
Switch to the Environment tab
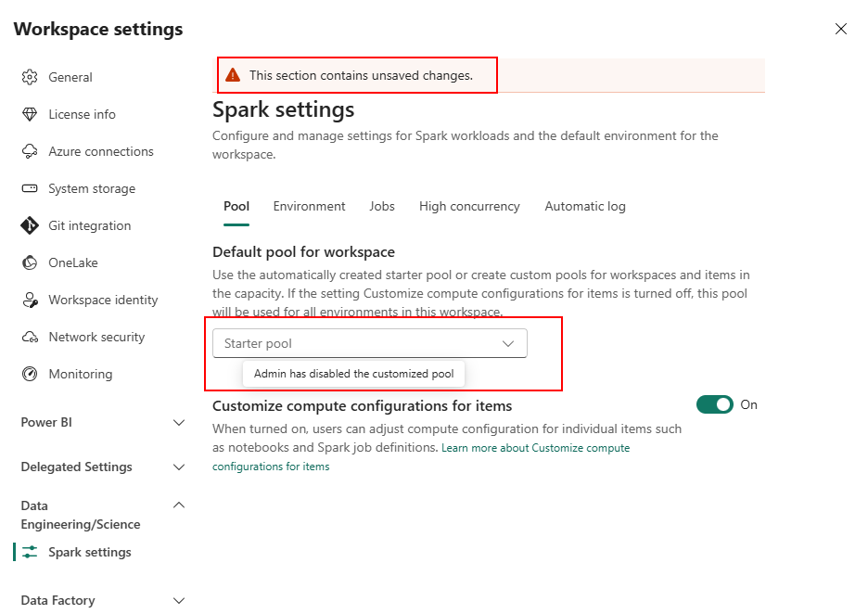pyautogui.click(x=309, y=206)
